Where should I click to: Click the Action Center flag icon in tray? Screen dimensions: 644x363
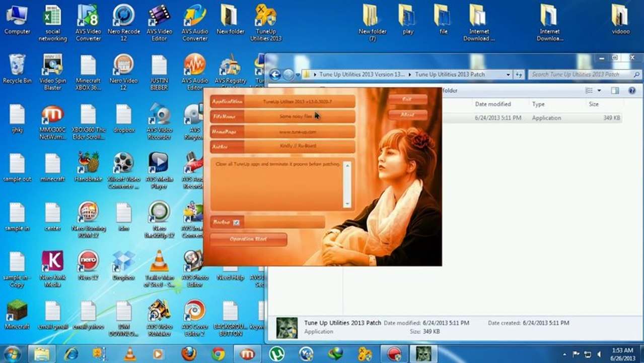(576, 354)
